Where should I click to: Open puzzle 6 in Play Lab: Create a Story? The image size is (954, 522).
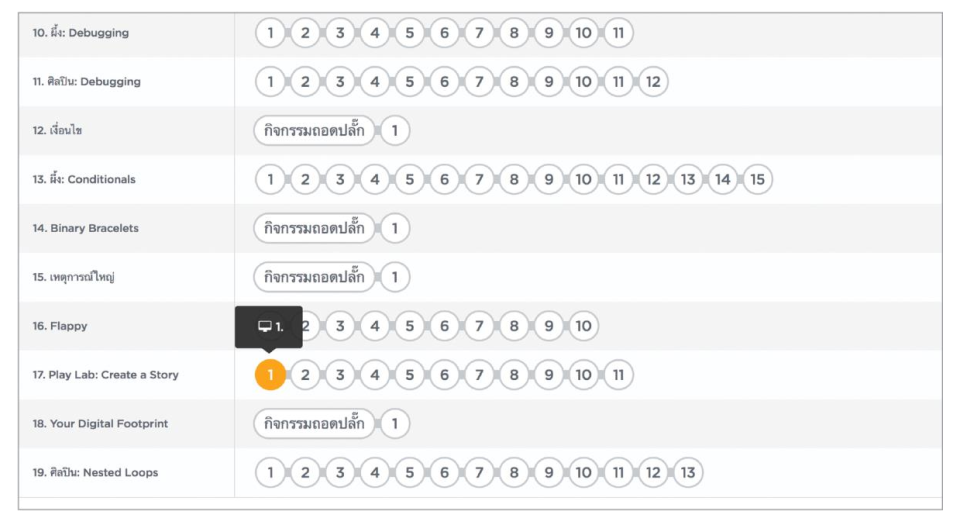[x=444, y=375]
